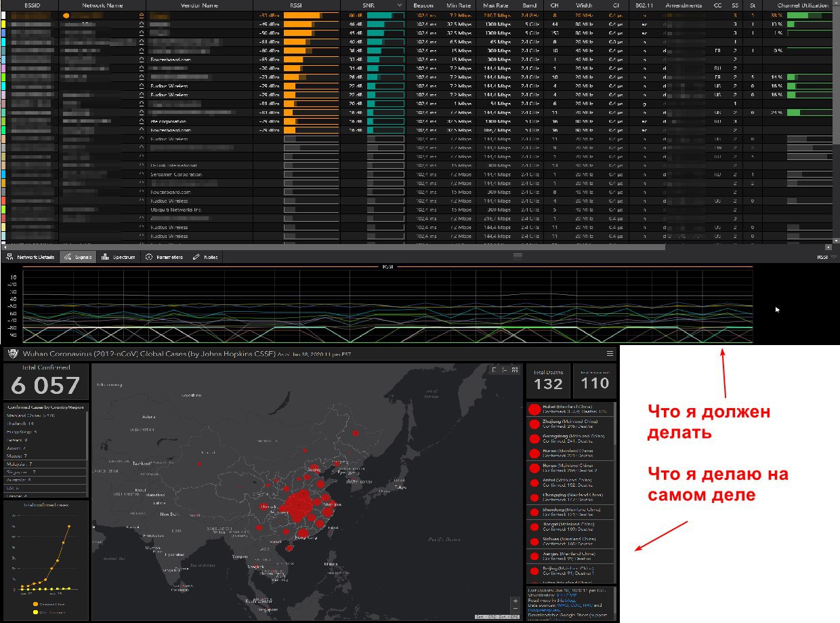Sort by the Channel Utilization column header
The image size is (840, 623).
(x=803, y=5)
